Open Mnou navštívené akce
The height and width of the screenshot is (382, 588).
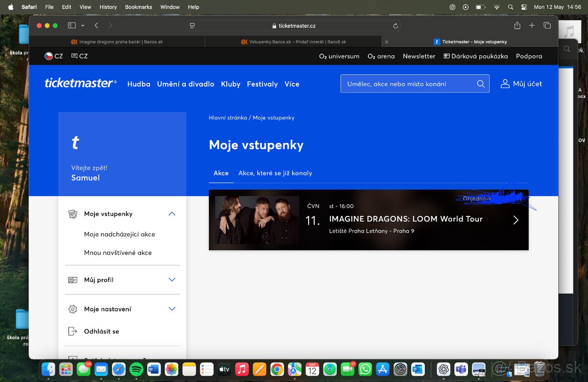pyautogui.click(x=118, y=253)
